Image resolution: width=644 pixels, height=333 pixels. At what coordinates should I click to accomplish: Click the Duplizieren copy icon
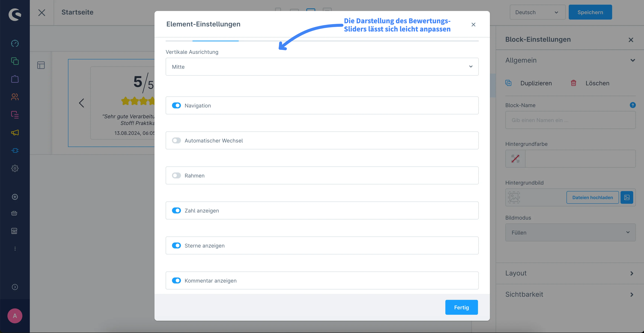[x=508, y=83]
